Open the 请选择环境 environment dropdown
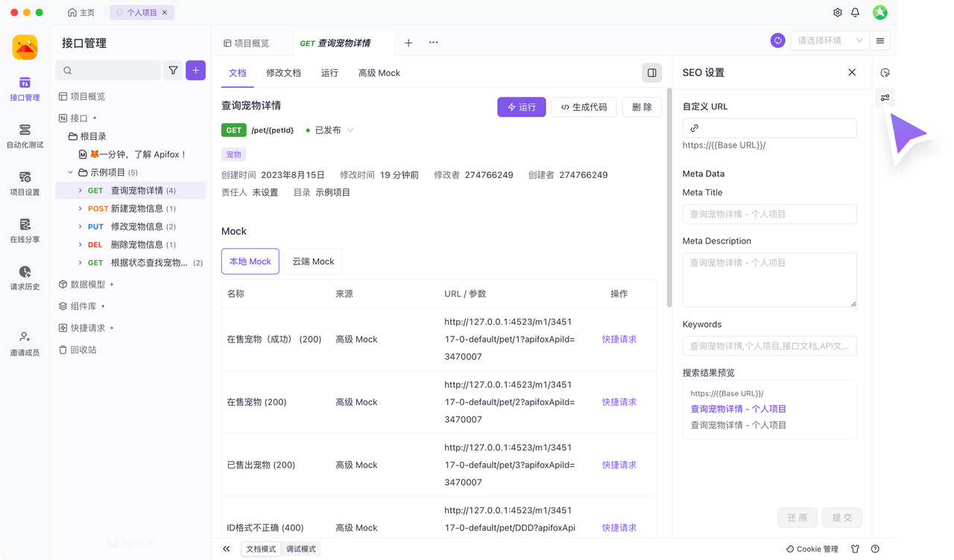This screenshot has height=560, width=954. point(830,41)
